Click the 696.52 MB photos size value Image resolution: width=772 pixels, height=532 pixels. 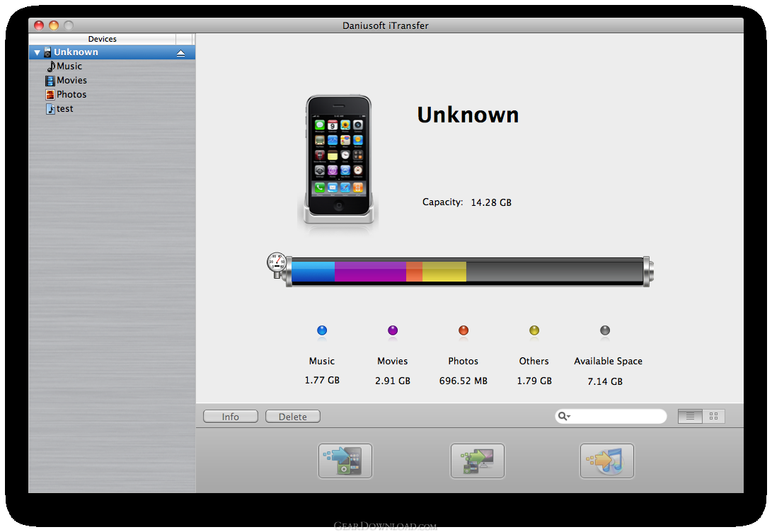463,381
